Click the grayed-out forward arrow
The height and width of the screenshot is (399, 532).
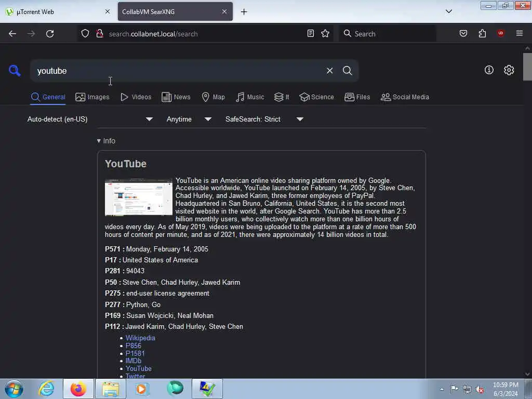(x=31, y=34)
